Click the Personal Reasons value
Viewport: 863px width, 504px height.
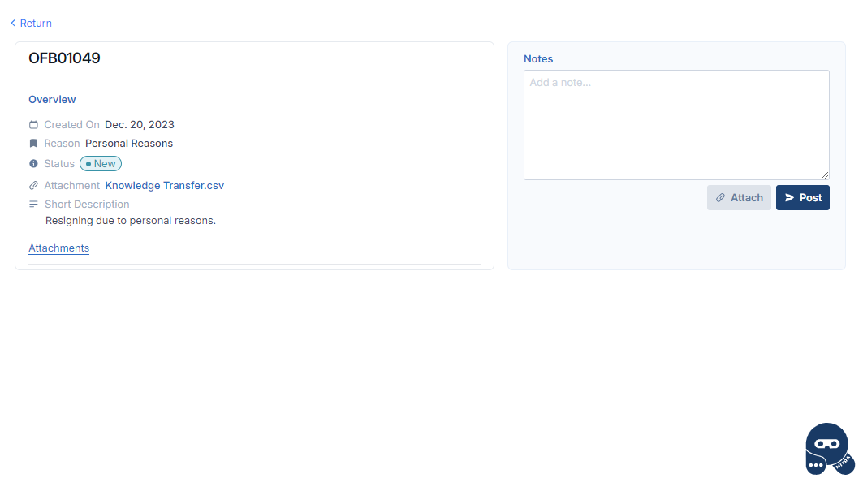[129, 144]
